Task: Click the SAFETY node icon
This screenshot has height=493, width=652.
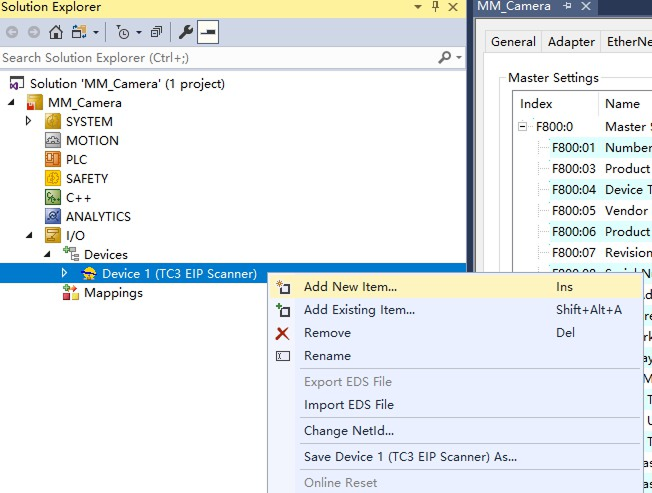Action: pyautogui.click(x=53, y=179)
